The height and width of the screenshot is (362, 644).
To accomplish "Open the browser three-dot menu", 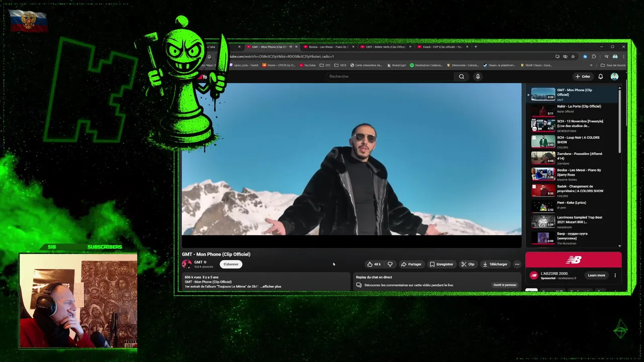I will pos(623,56).
